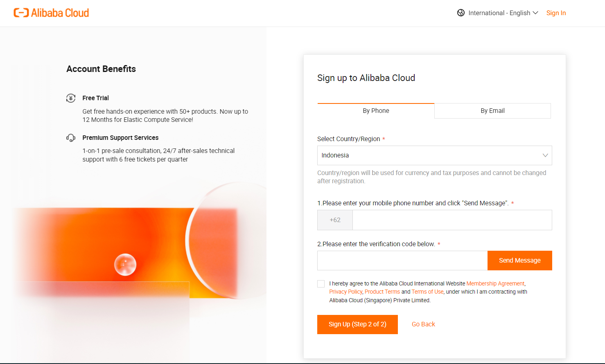The image size is (605, 364).
Task: Click the country/region currency notice text
Action: (432, 177)
